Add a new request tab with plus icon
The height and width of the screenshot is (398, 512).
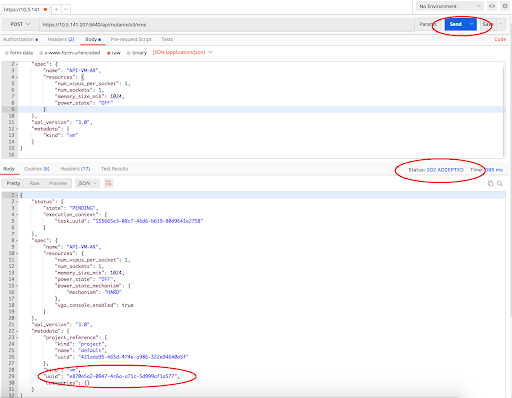(56, 9)
